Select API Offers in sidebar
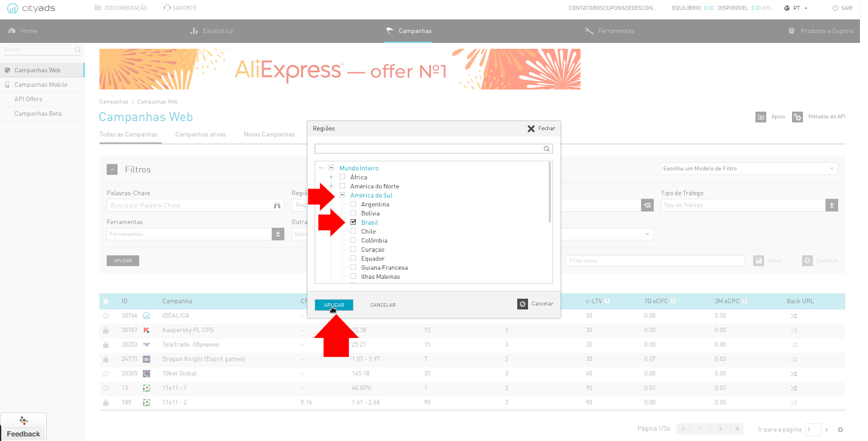868x441 pixels. (42, 99)
